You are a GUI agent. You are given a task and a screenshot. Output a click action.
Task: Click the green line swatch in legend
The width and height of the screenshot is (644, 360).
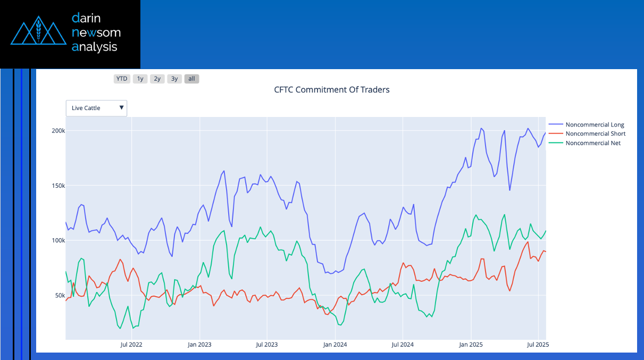(555, 143)
